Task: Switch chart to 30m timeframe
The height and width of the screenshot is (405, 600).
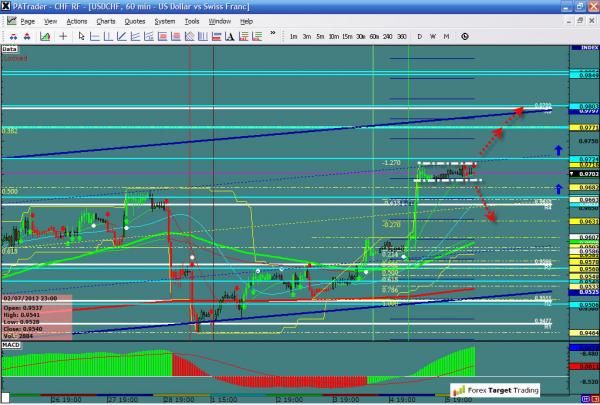Action: click(x=360, y=37)
